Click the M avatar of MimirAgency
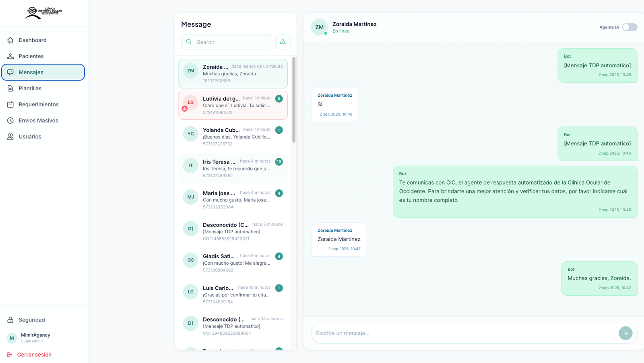The width and height of the screenshot is (644, 363). pos(12,338)
